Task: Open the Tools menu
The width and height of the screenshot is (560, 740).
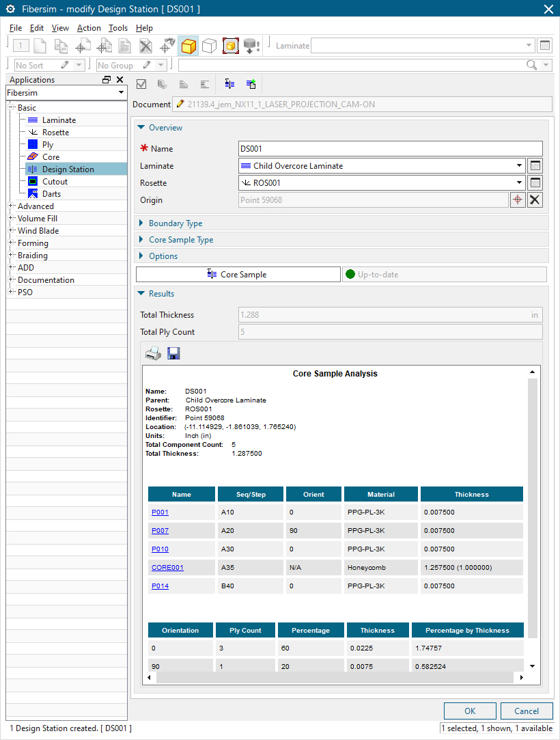Action: click(x=118, y=28)
